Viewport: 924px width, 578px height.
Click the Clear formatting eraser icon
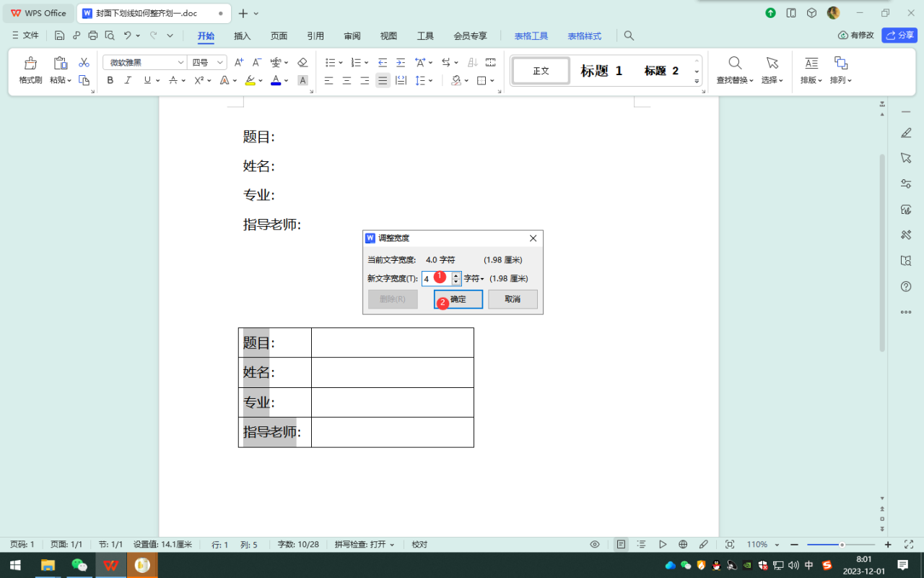pyautogui.click(x=302, y=63)
